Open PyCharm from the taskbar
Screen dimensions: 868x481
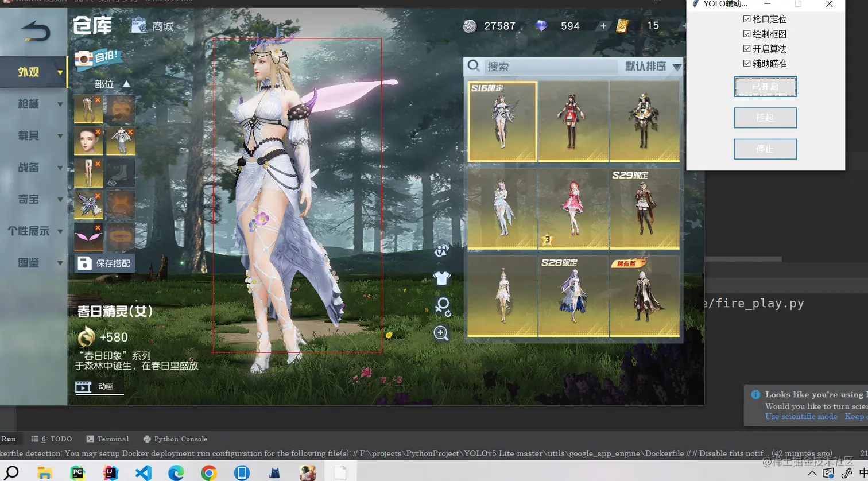(x=77, y=472)
